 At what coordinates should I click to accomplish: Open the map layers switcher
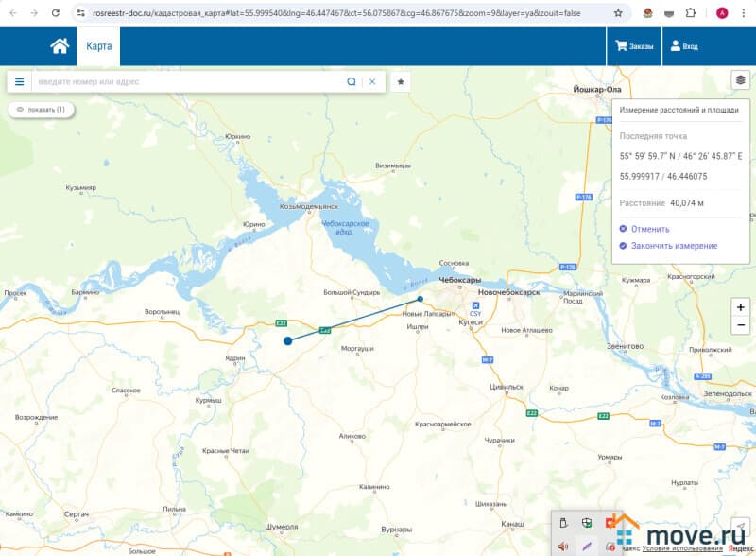point(740,80)
